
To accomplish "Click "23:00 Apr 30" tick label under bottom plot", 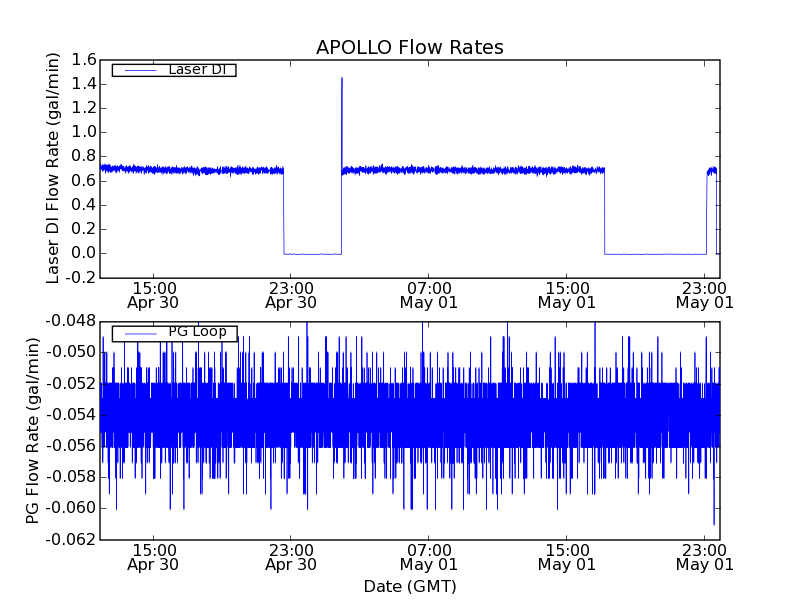I will point(291,556).
